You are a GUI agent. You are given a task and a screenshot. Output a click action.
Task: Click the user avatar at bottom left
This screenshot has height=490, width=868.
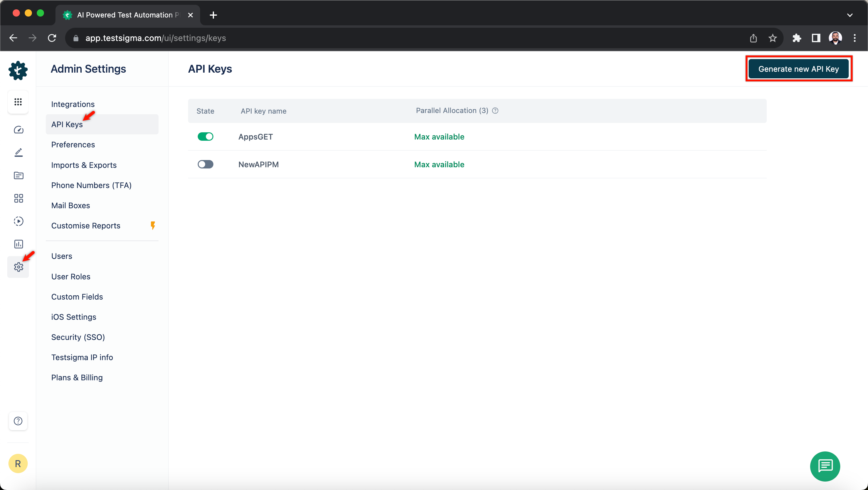[x=18, y=463]
